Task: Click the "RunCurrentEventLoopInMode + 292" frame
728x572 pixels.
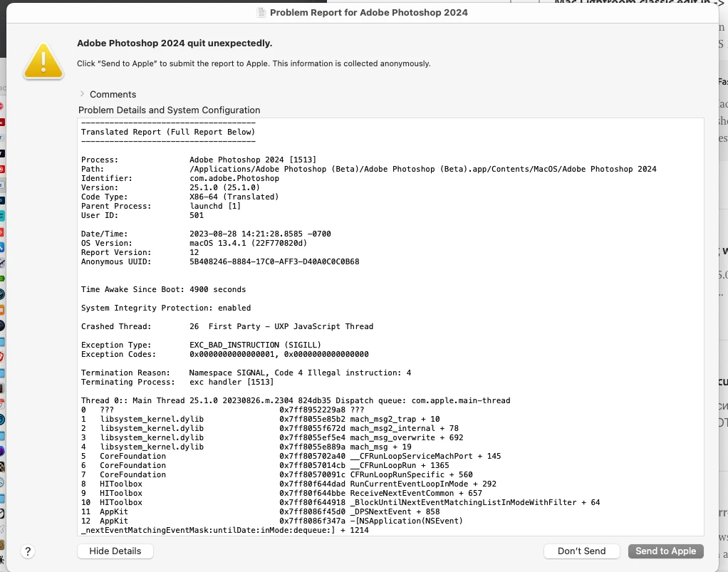Action: (288, 484)
